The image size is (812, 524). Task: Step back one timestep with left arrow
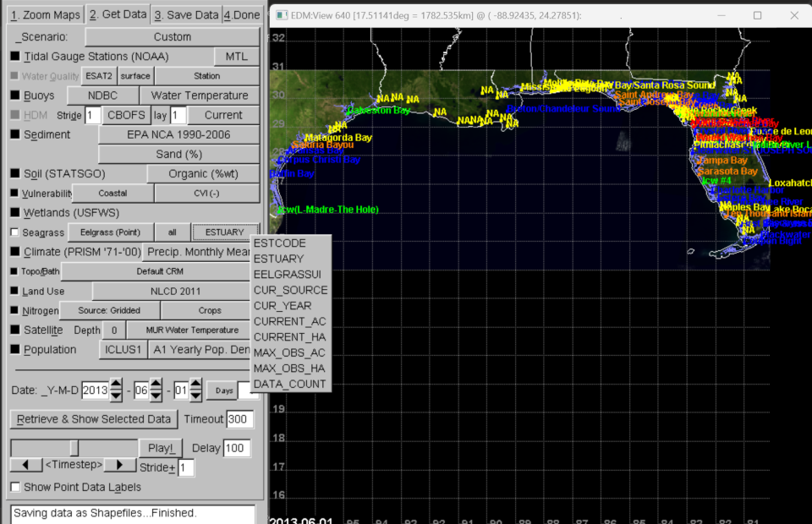pyautogui.click(x=25, y=466)
